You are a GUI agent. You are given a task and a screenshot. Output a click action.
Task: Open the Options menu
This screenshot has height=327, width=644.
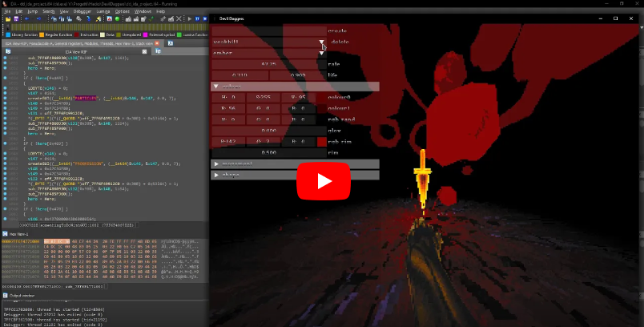pyautogui.click(x=122, y=11)
